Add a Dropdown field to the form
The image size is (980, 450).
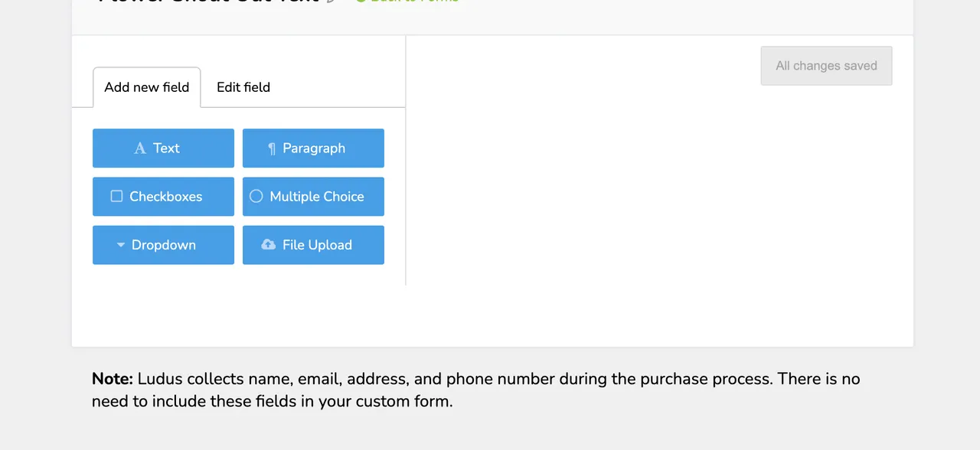tap(163, 245)
